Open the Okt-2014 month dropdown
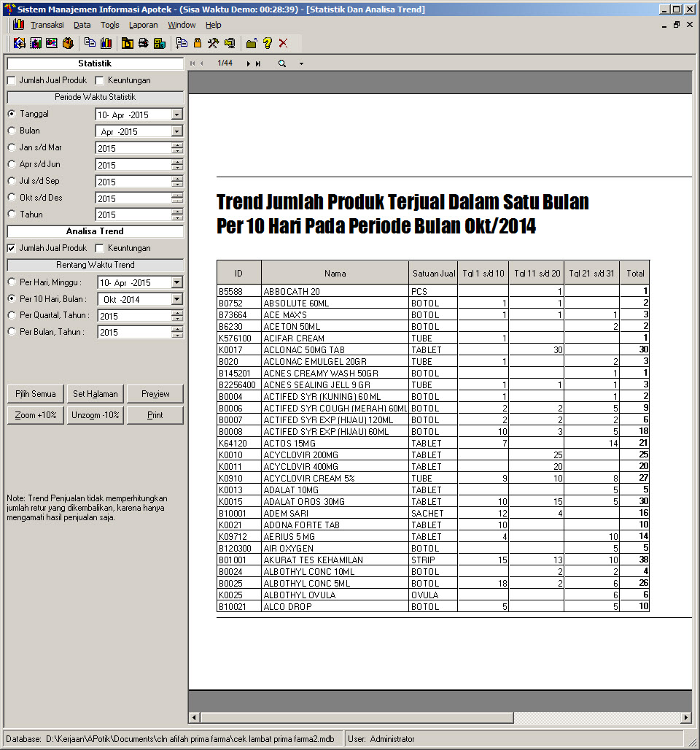700x750 pixels. coord(177,299)
